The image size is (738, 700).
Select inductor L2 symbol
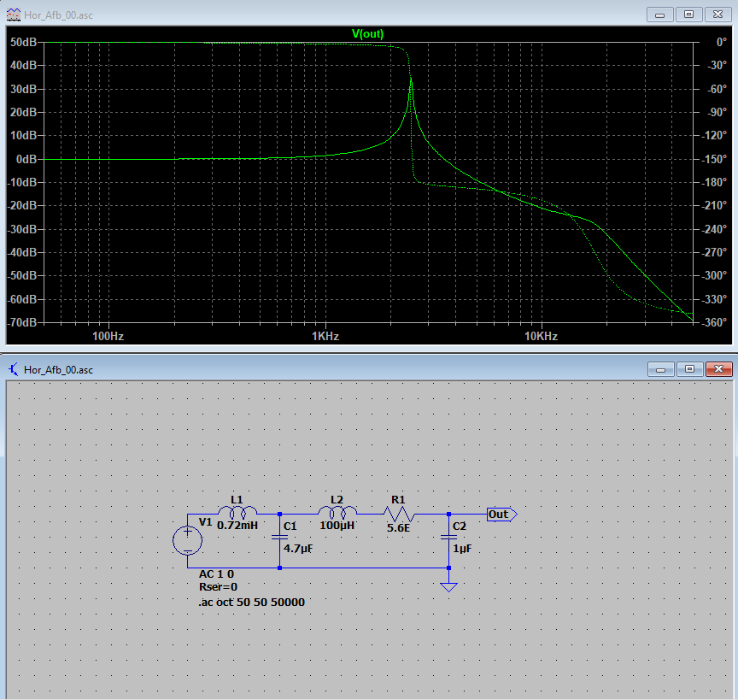(x=337, y=511)
